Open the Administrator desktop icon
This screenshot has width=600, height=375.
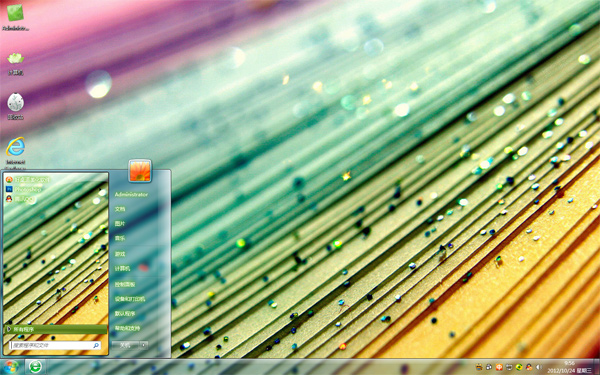pos(15,17)
